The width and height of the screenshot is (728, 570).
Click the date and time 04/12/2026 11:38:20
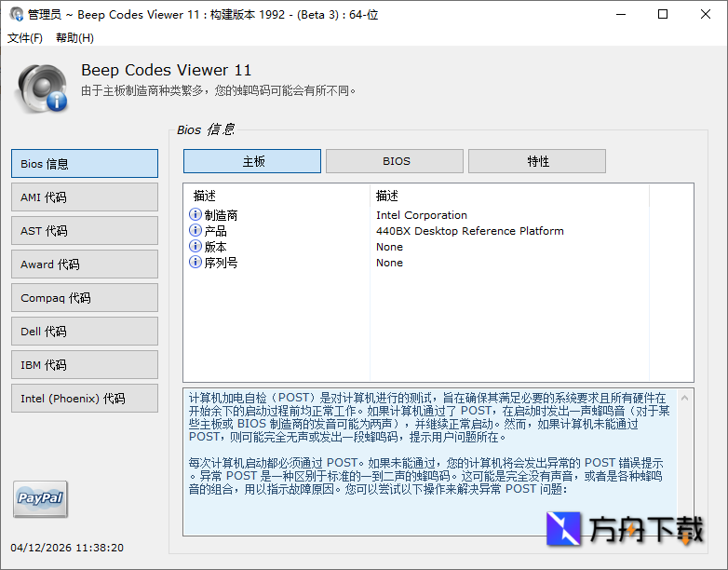[x=67, y=548]
